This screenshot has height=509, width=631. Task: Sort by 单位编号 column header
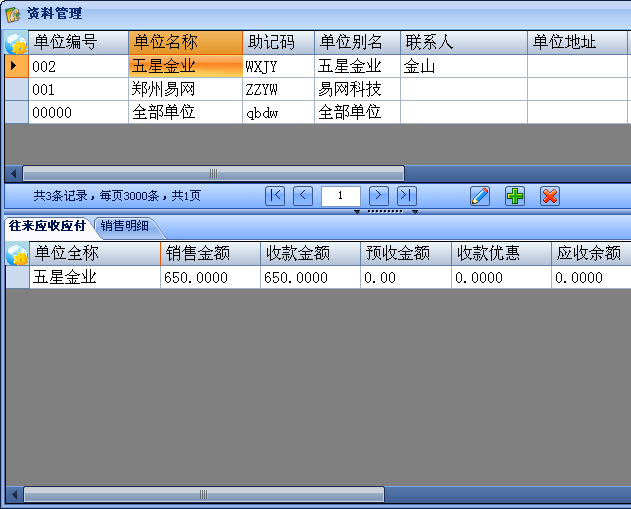78,42
